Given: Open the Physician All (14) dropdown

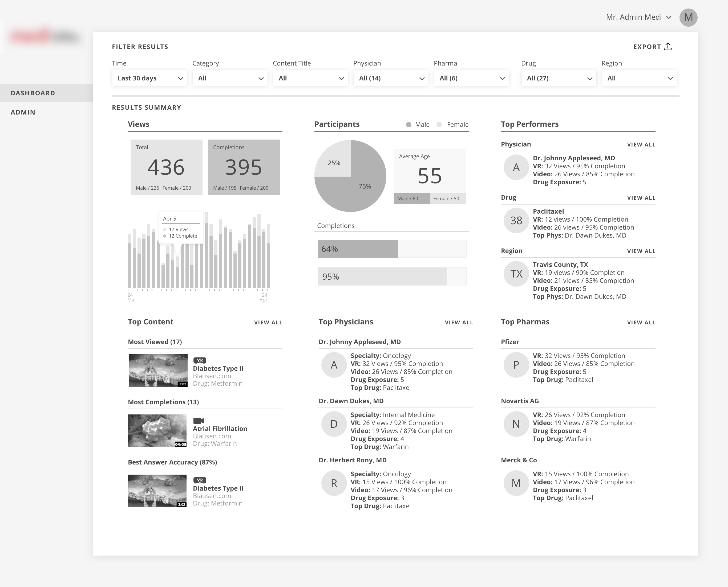Looking at the screenshot, I should tap(391, 78).
